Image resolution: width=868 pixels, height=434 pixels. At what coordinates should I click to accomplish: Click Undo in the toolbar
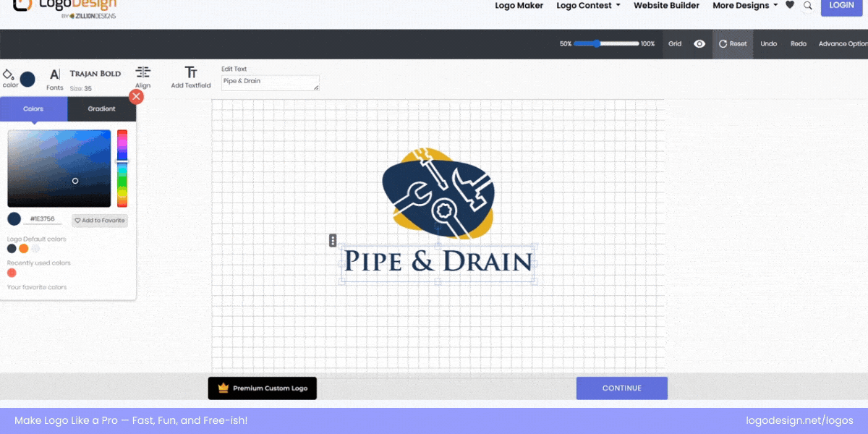(x=769, y=44)
